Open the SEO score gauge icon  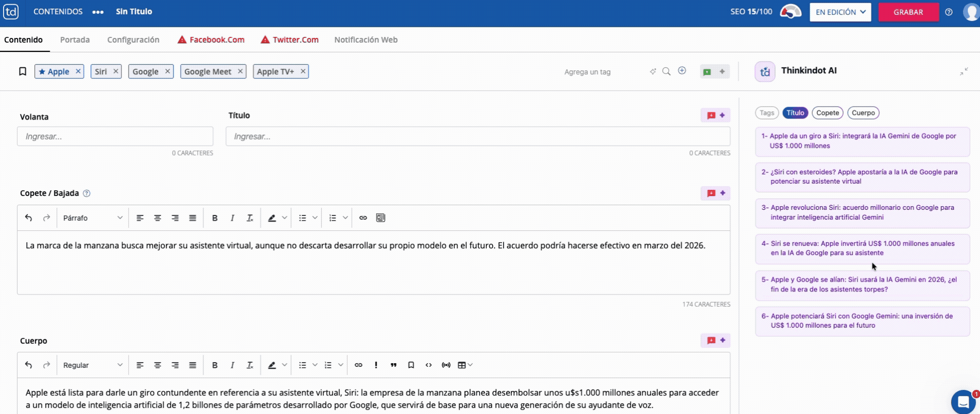tap(791, 12)
